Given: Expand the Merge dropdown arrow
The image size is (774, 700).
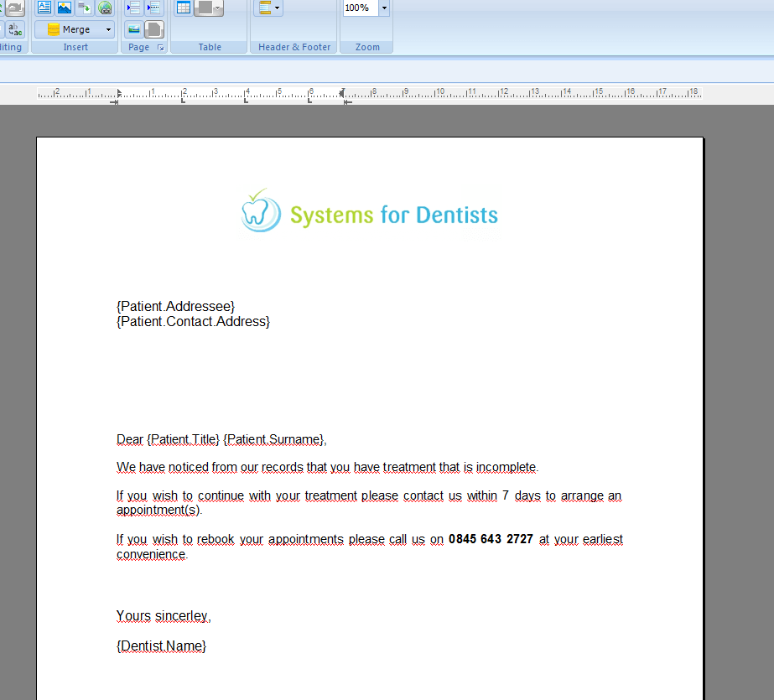Looking at the screenshot, I should (108, 29).
